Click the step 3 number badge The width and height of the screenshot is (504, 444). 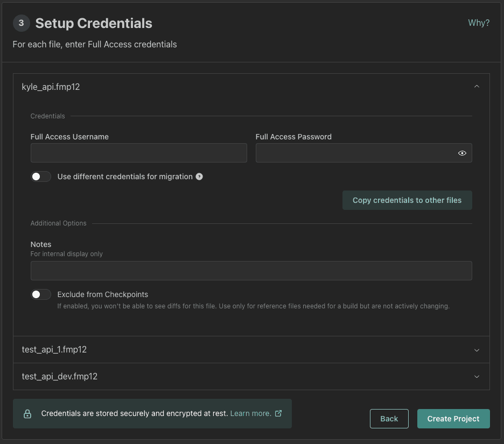click(x=22, y=23)
